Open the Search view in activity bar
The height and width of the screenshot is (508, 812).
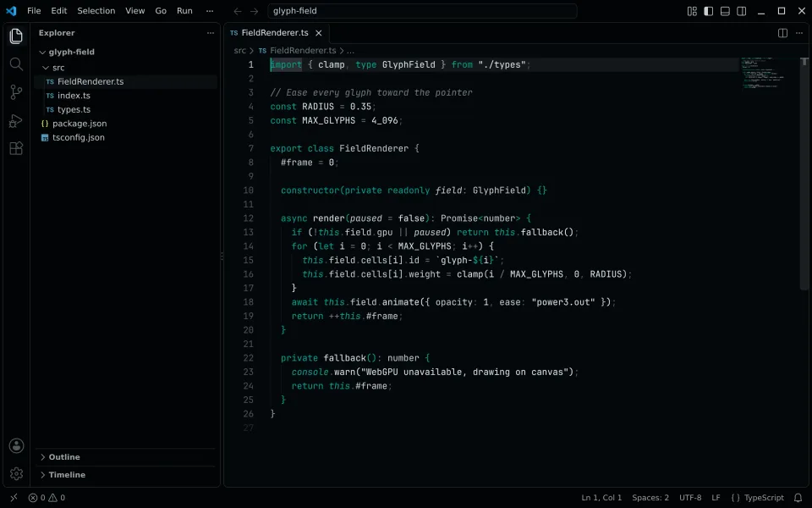(x=16, y=63)
